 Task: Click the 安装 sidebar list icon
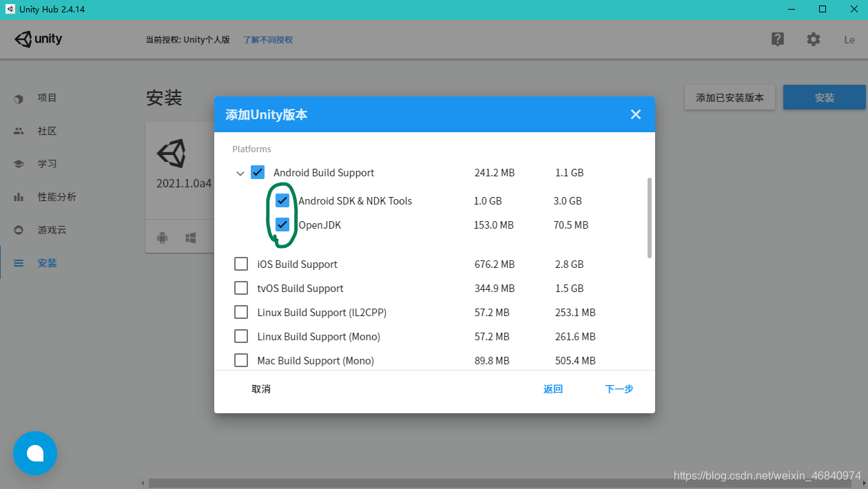(x=19, y=263)
